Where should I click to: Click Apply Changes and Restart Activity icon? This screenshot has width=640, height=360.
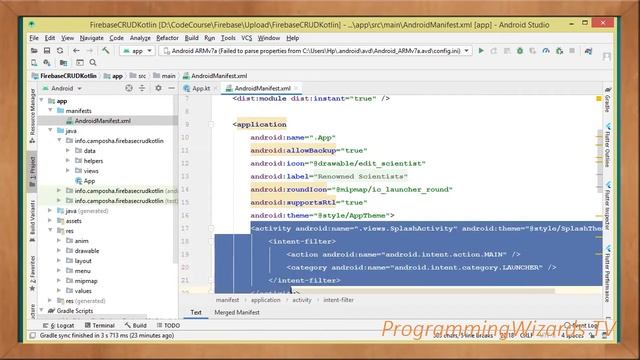pyautogui.click(x=494, y=51)
